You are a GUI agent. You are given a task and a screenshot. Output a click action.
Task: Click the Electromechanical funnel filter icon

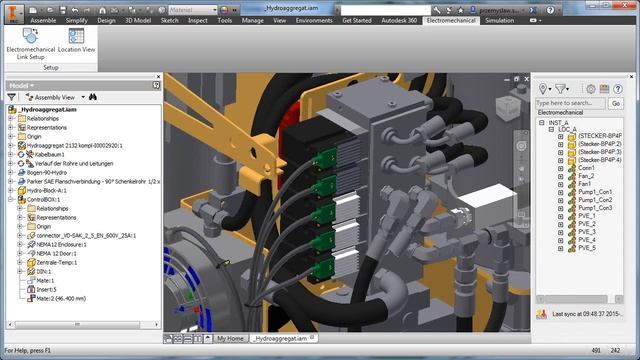point(560,89)
